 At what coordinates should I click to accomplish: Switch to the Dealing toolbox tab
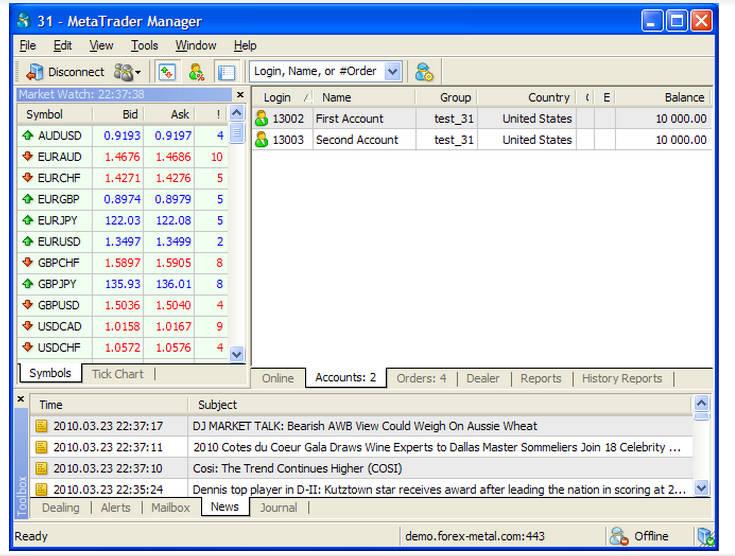pyautogui.click(x=61, y=508)
